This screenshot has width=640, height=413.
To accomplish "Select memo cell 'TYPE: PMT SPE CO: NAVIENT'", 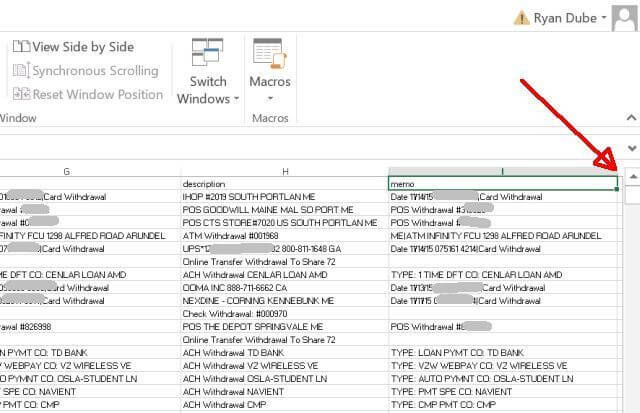I will pyautogui.click(x=503, y=392).
